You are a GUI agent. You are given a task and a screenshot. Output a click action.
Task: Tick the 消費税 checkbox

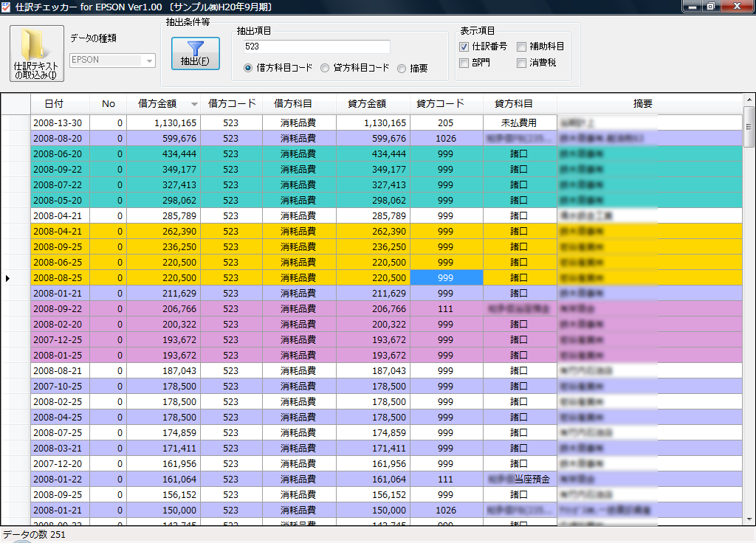pyautogui.click(x=522, y=63)
